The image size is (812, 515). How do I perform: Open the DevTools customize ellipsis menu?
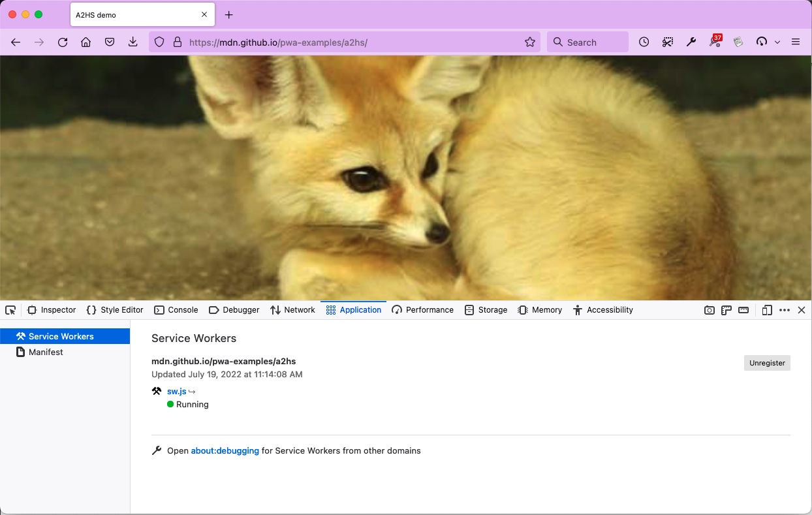click(785, 310)
